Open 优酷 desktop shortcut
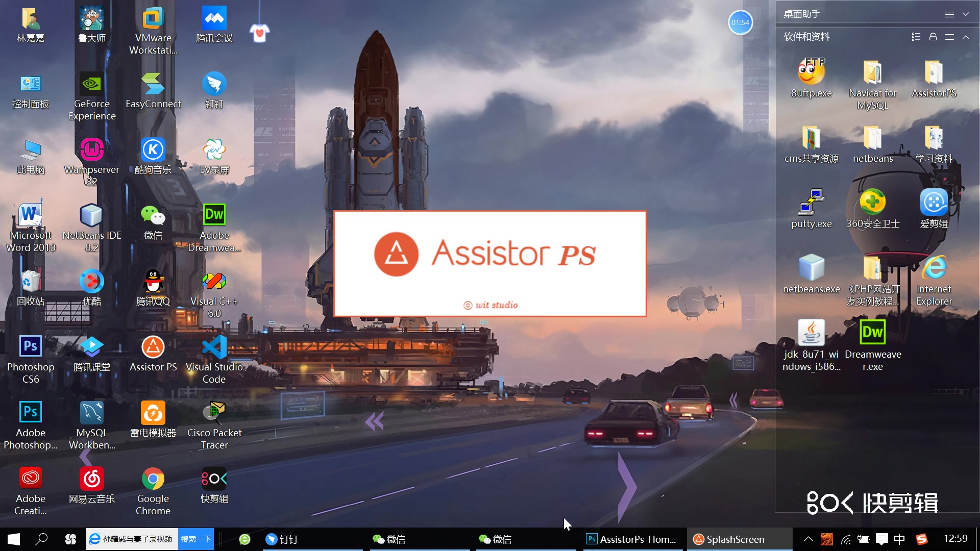Screen dimensions: 980x551 (92, 288)
